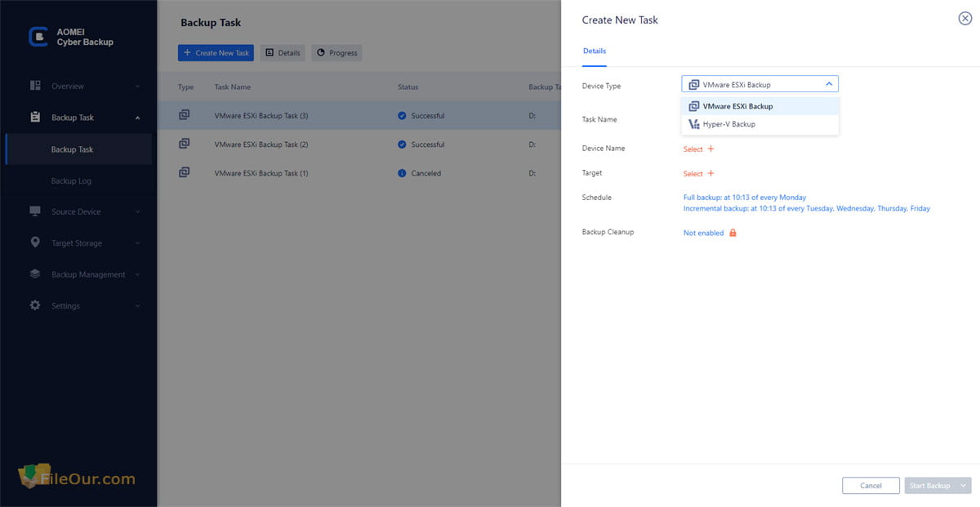Viewport: 980px width, 507px height.
Task: Click type icon of VMware ESXi Backup Task (3)
Action: tap(185, 115)
